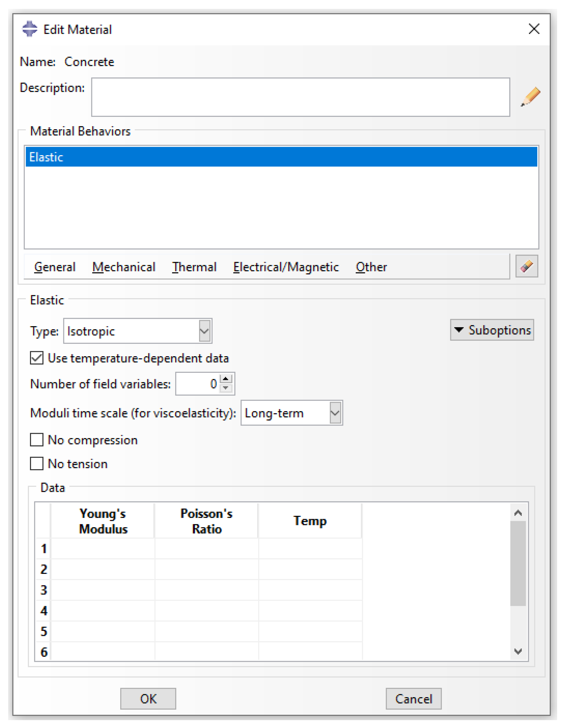
Task: Open the Mechanical menu
Action: coord(124,267)
